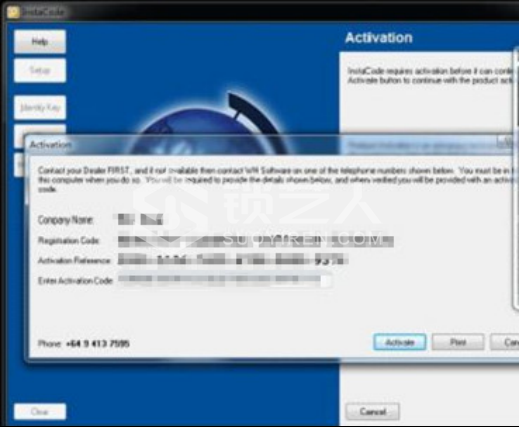Click the Print button in dialog
Image resolution: width=519 pixels, height=427 pixels.
coord(458,342)
